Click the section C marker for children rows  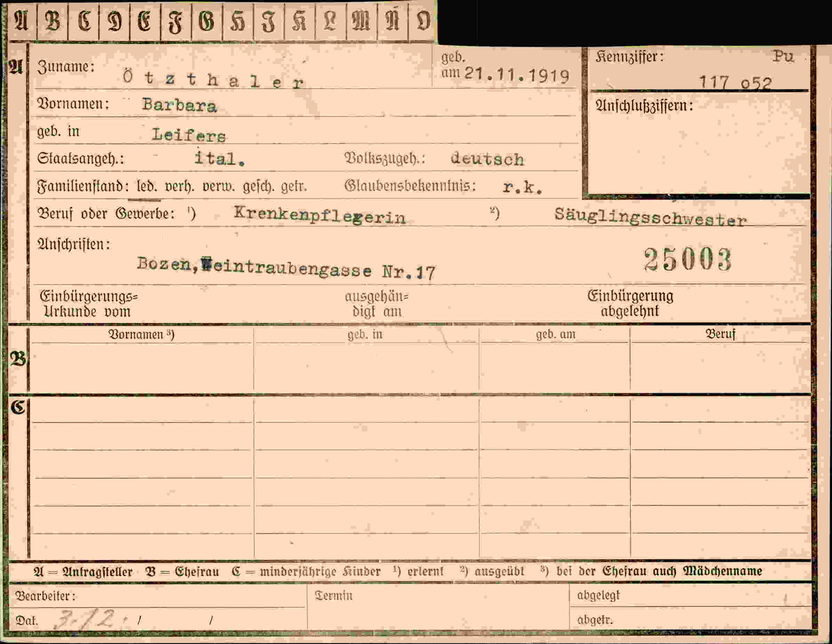point(18,407)
